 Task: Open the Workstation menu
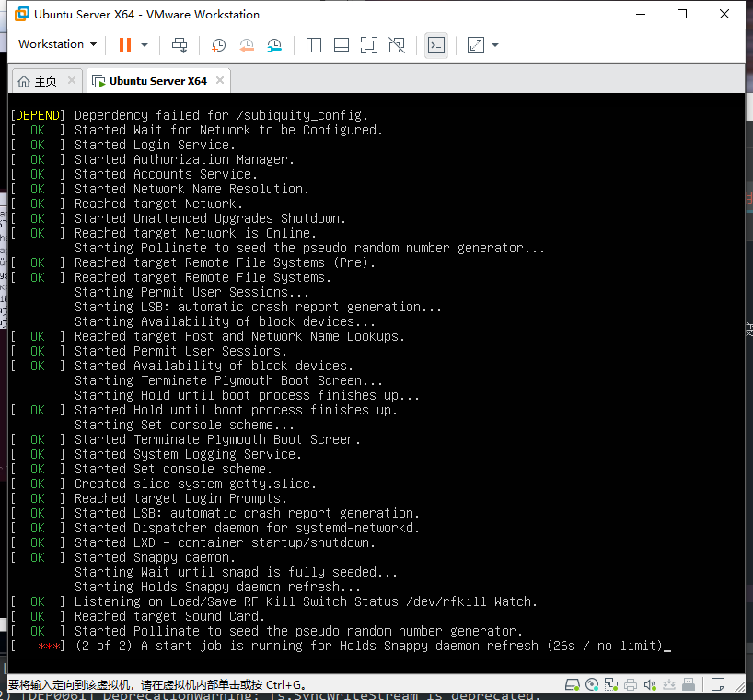[58, 44]
